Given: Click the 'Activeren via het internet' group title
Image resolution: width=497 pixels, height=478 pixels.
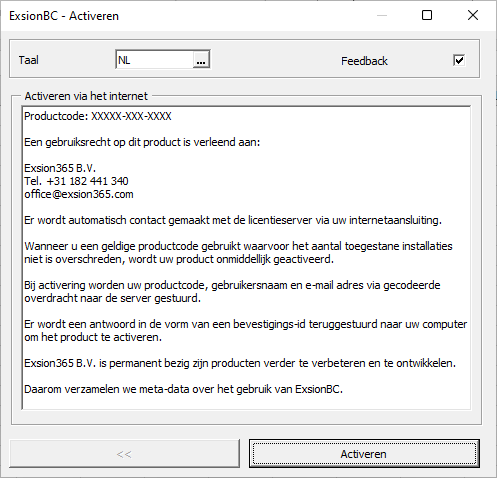Looking at the screenshot, I should (x=86, y=96).
